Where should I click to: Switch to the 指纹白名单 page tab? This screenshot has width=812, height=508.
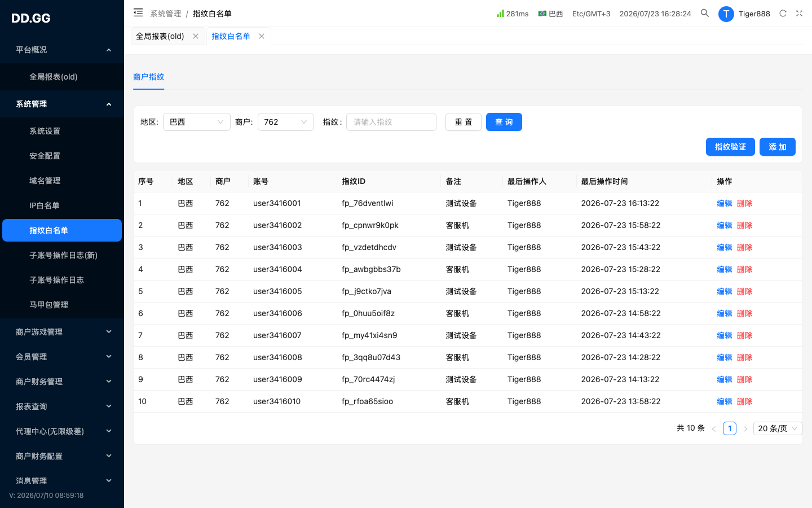pyautogui.click(x=231, y=36)
